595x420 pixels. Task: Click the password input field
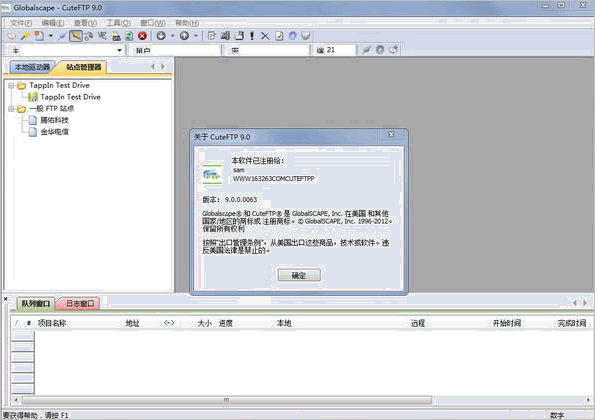point(275,50)
